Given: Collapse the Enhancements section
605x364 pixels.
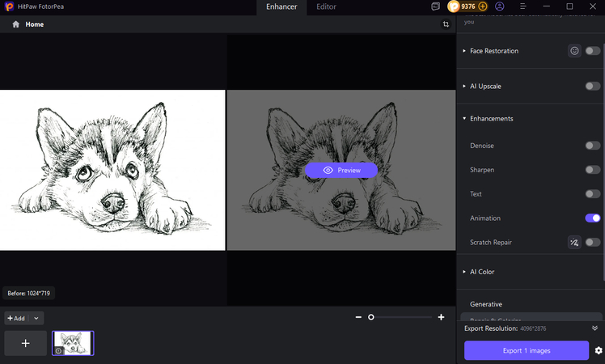Looking at the screenshot, I should tap(464, 119).
